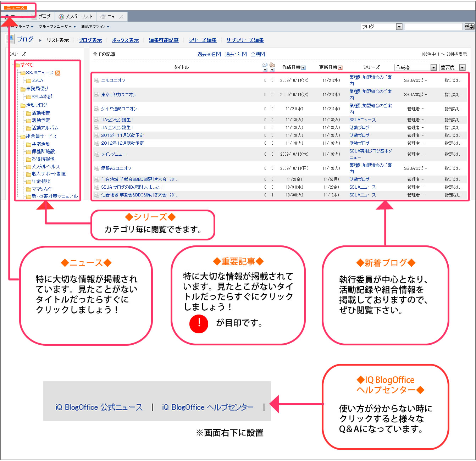Click the document icon in the エルユニオン row
Screen dimensions: 476x461
(97, 81)
